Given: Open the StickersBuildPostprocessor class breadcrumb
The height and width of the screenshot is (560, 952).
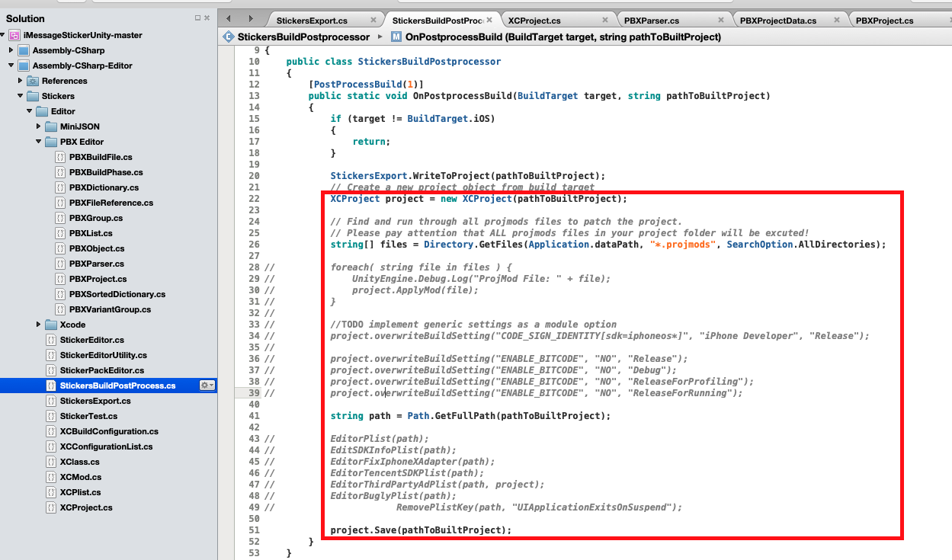Looking at the screenshot, I should (304, 37).
